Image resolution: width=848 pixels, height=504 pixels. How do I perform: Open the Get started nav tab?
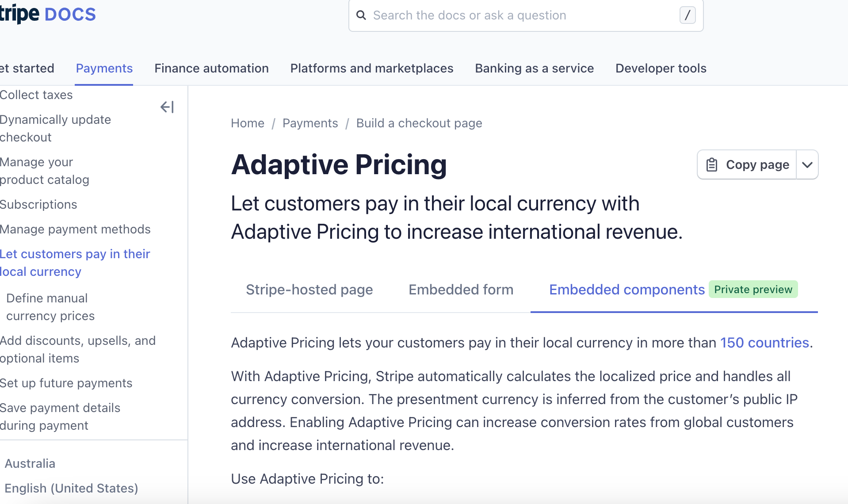[x=27, y=69]
